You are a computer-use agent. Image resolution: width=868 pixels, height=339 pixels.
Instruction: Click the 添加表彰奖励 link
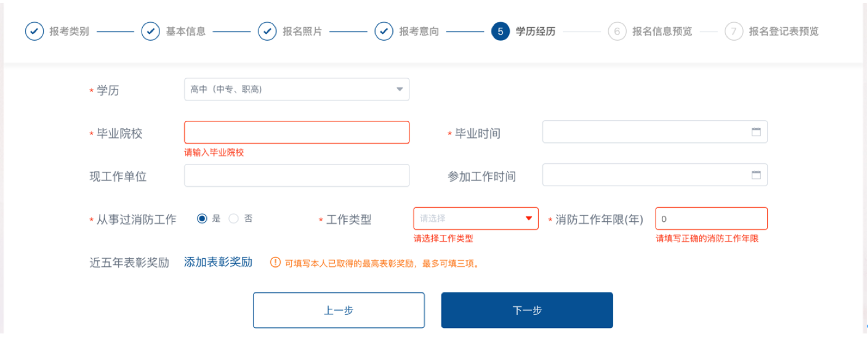pyautogui.click(x=219, y=262)
